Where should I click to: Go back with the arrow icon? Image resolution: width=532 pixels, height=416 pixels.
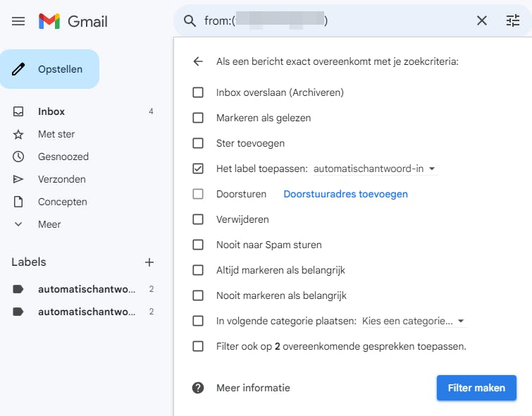point(198,61)
